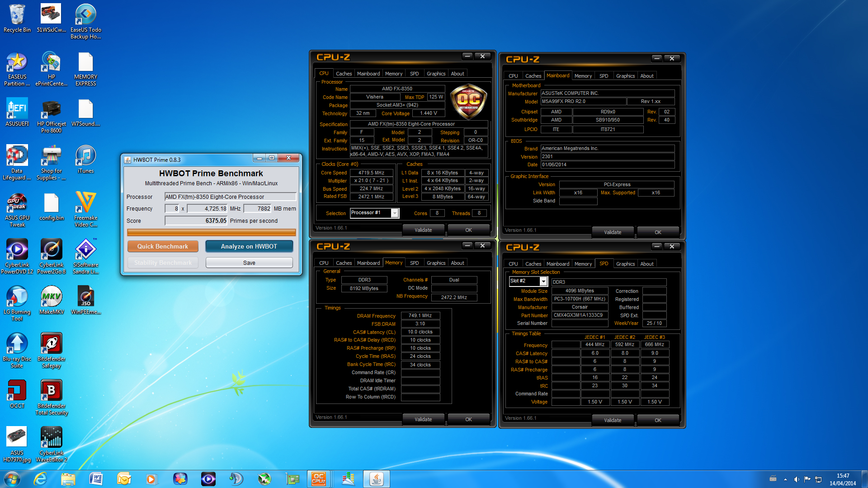Screen dimensions: 868x488
Task: Expand Processor selection dropdown in CPU-Z
Action: (395, 213)
